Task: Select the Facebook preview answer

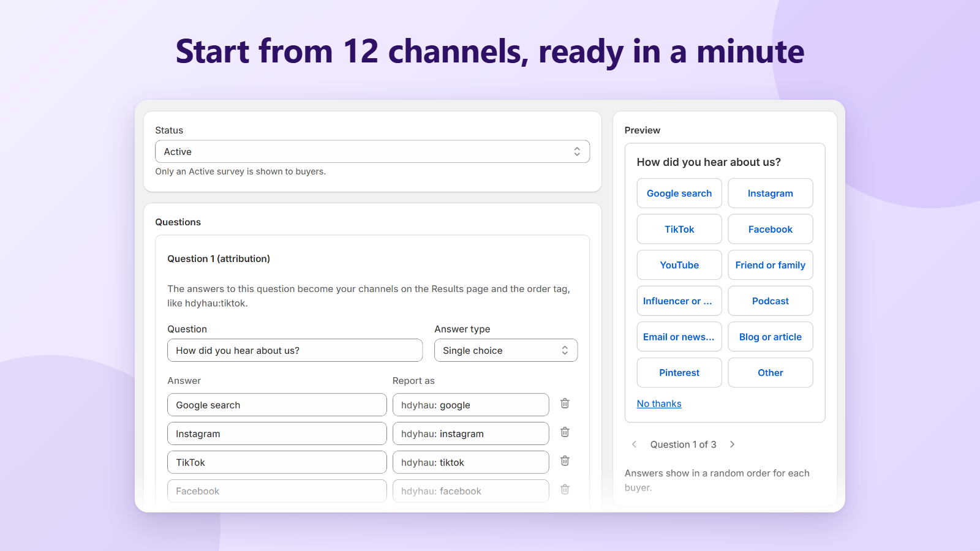Action: click(x=771, y=229)
